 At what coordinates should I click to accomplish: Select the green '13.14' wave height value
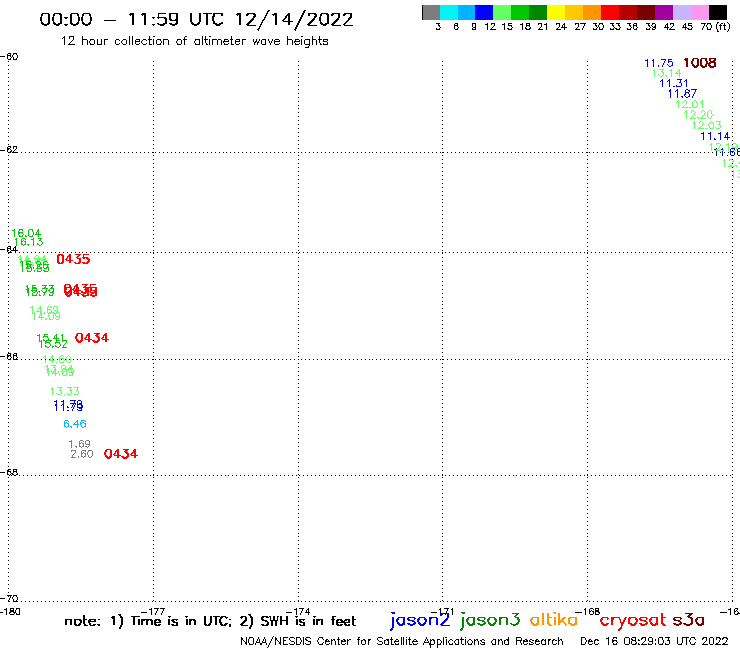coord(666,73)
